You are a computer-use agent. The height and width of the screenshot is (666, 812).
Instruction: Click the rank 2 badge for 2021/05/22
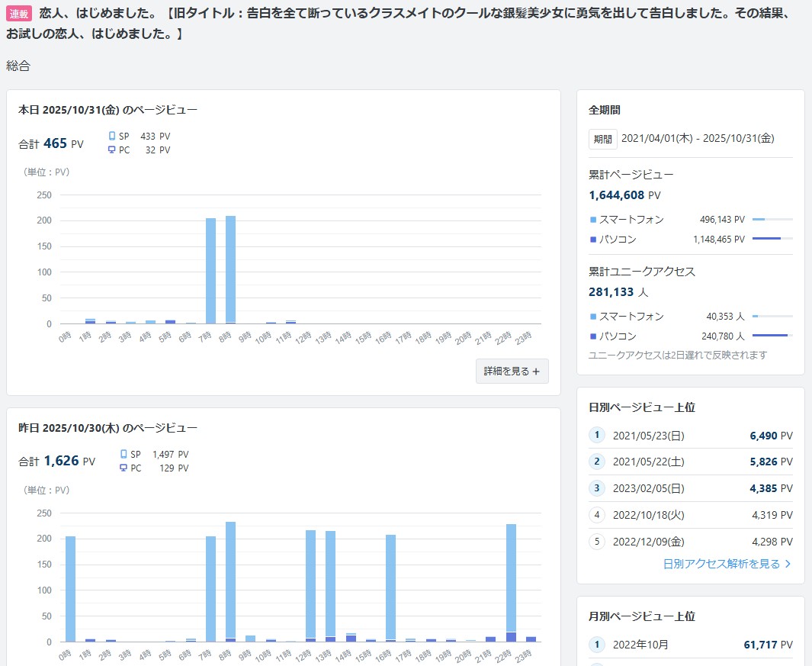click(x=597, y=462)
